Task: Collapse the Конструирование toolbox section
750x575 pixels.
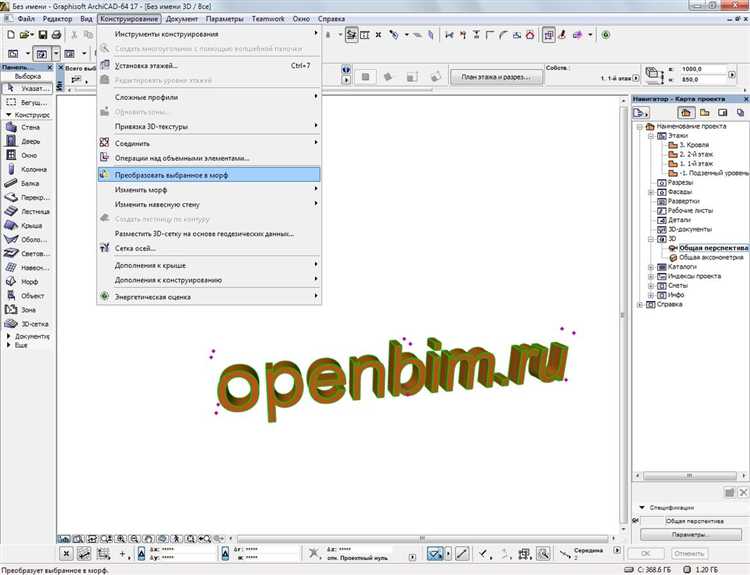Action: coord(9,115)
